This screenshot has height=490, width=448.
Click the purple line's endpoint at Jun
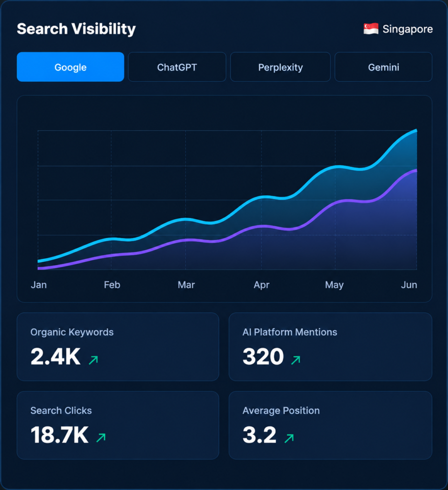[416, 171]
